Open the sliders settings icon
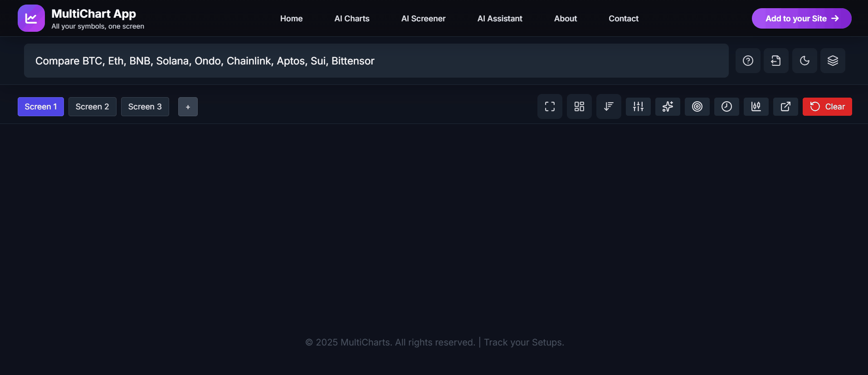 point(638,107)
